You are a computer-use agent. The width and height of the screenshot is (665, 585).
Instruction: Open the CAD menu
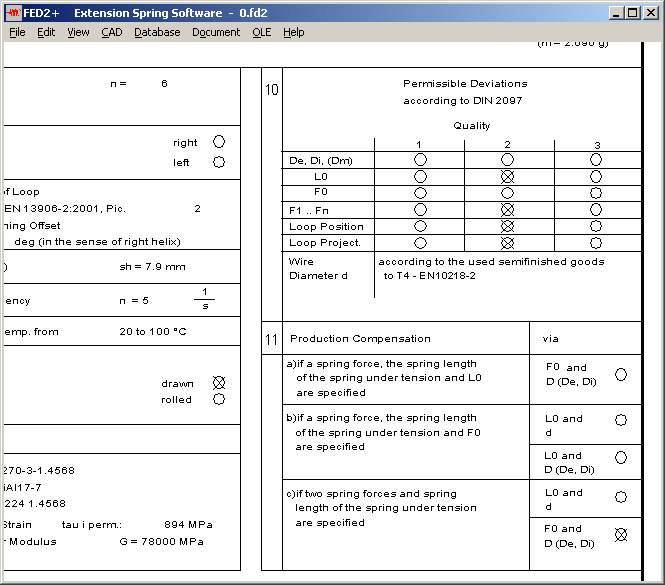tap(111, 32)
